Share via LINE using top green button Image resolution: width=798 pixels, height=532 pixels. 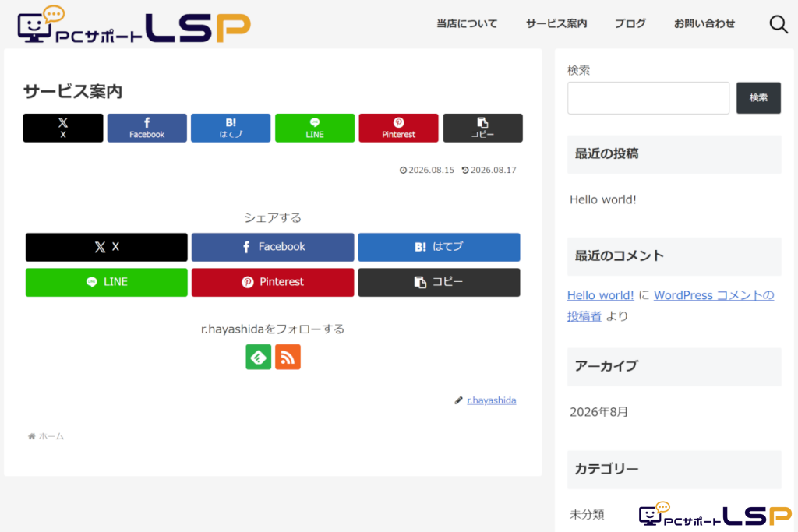pos(315,128)
